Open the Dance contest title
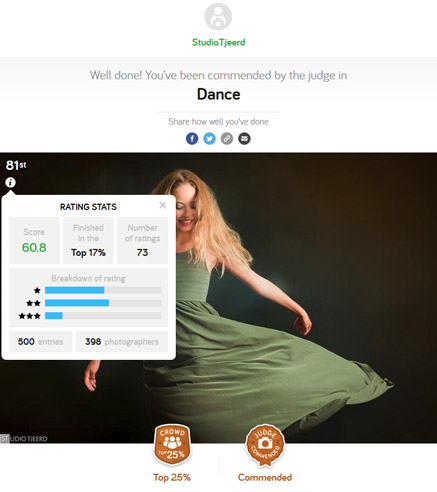The width and height of the screenshot is (437, 492). click(218, 94)
